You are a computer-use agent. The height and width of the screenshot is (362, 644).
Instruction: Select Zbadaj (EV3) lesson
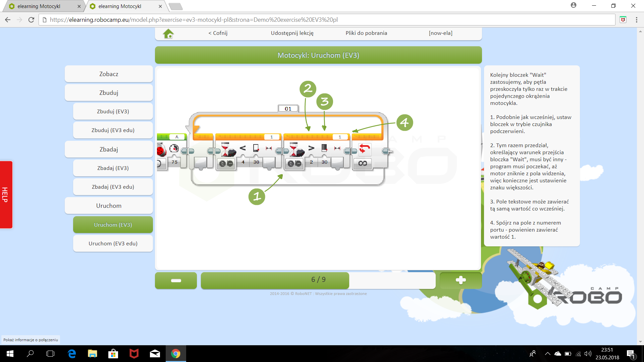click(x=113, y=168)
